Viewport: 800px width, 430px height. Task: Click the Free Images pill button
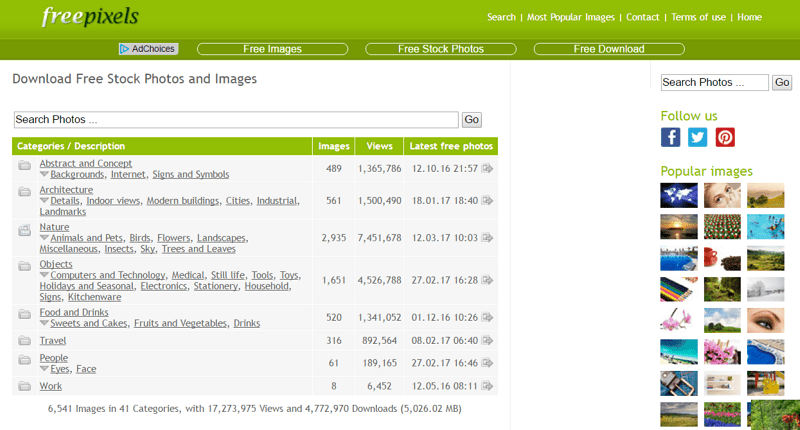272,49
